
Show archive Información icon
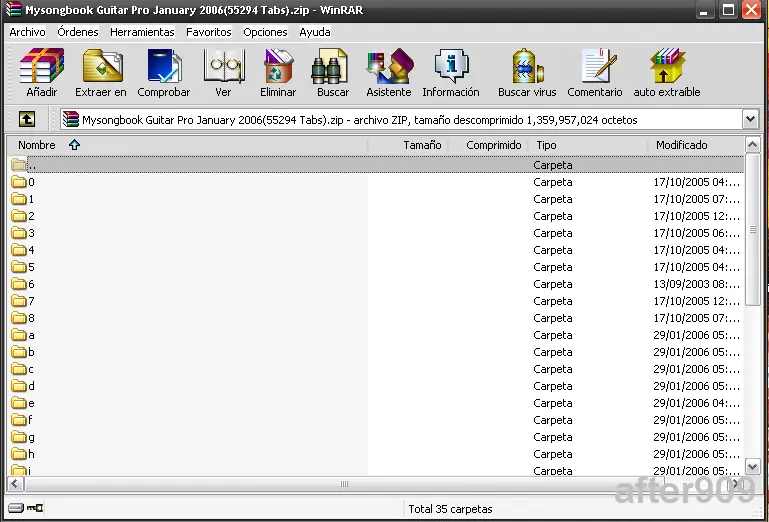tap(451, 65)
